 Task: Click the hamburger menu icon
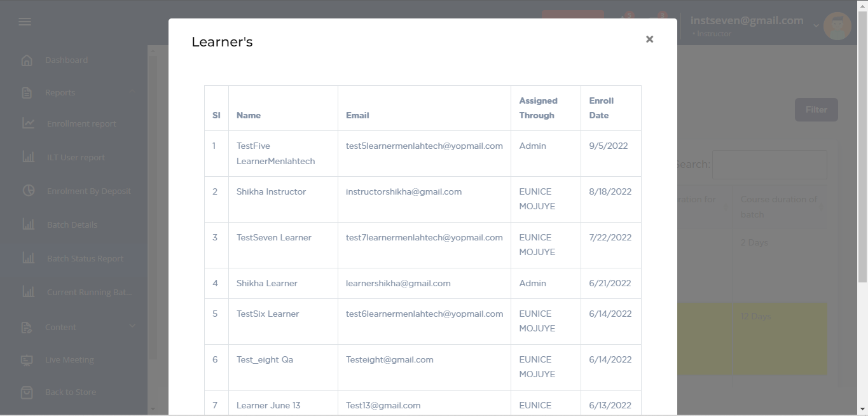(25, 22)
